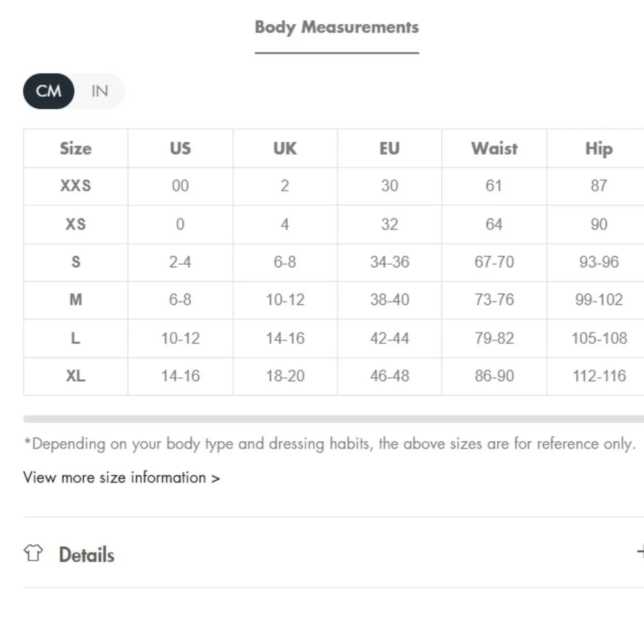Click the Hip column header
The width and height of the screenshot is (644, 644).
tap(598, 148)
